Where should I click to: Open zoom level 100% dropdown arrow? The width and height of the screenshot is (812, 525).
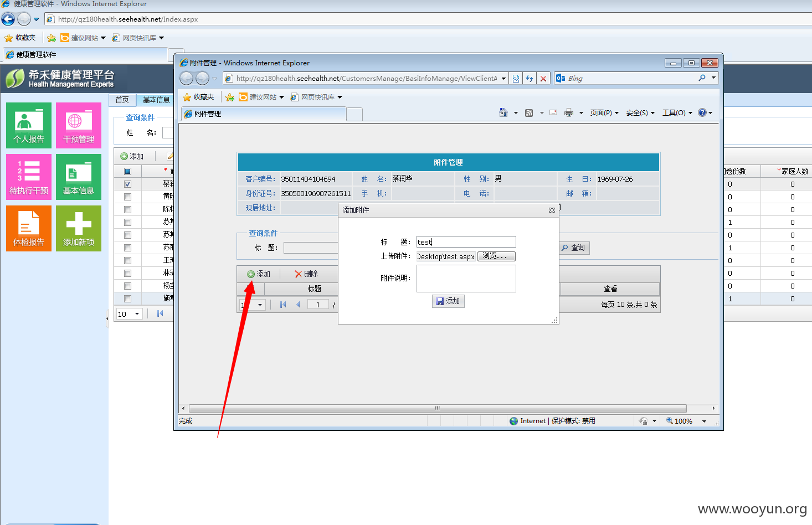click(x=704, y=421)
